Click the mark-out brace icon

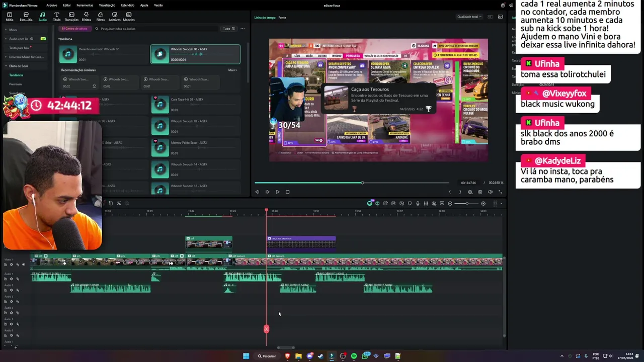[460, 192]
